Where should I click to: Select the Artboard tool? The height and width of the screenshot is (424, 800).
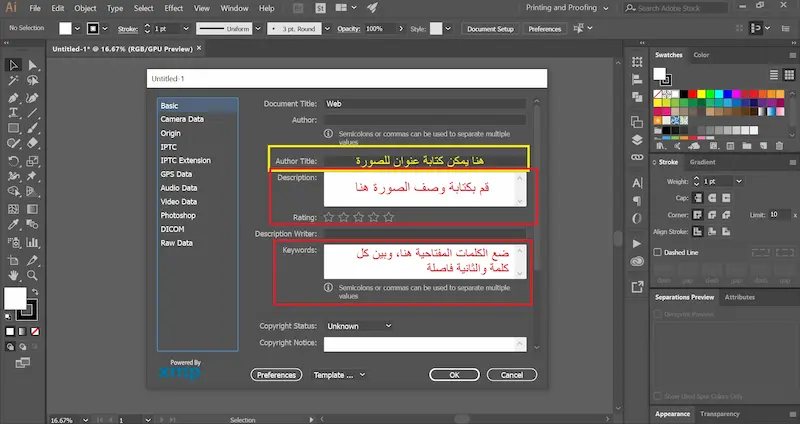click(x=14, y=260)
